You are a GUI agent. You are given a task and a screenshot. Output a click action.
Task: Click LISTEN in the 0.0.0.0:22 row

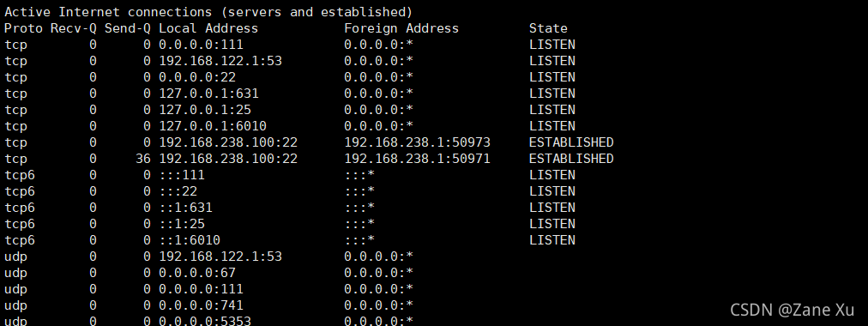point(552,77)
